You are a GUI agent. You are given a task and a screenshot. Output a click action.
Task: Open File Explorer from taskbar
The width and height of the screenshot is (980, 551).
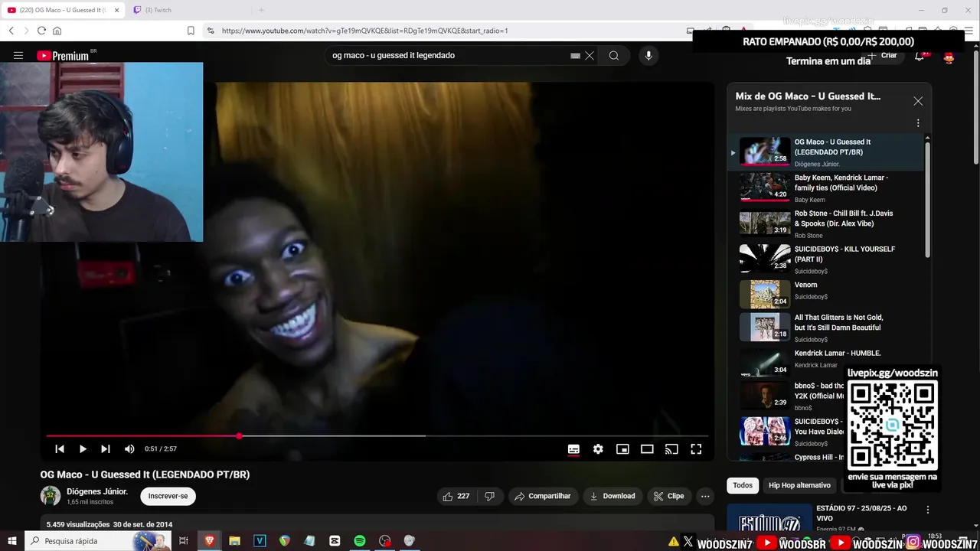click(234, 541)
